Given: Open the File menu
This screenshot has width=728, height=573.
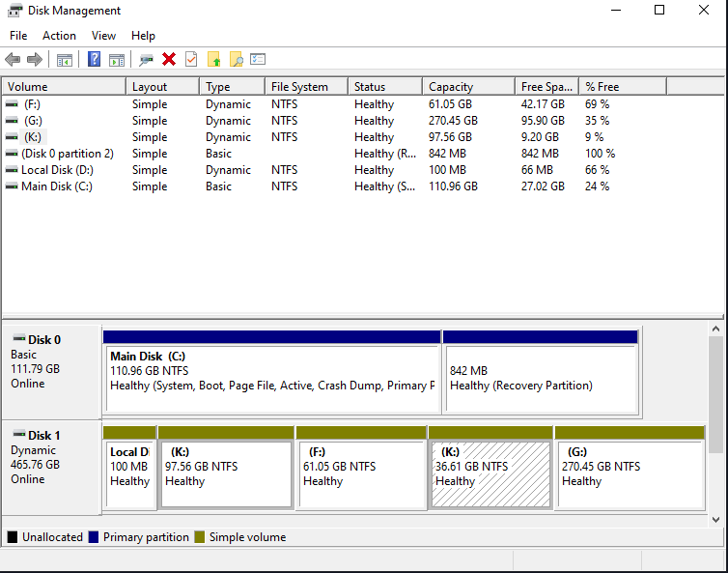Looking at the screenshot, I should [x=18, y=36].
